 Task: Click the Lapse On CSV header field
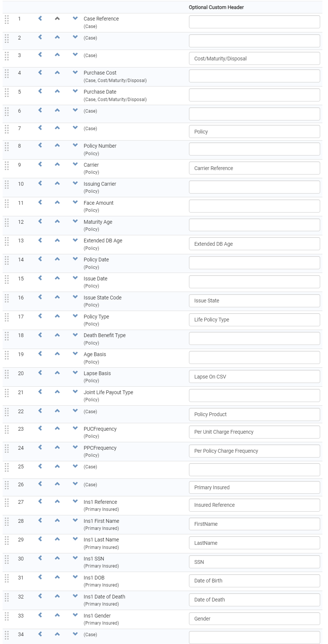tap(254, 377)
